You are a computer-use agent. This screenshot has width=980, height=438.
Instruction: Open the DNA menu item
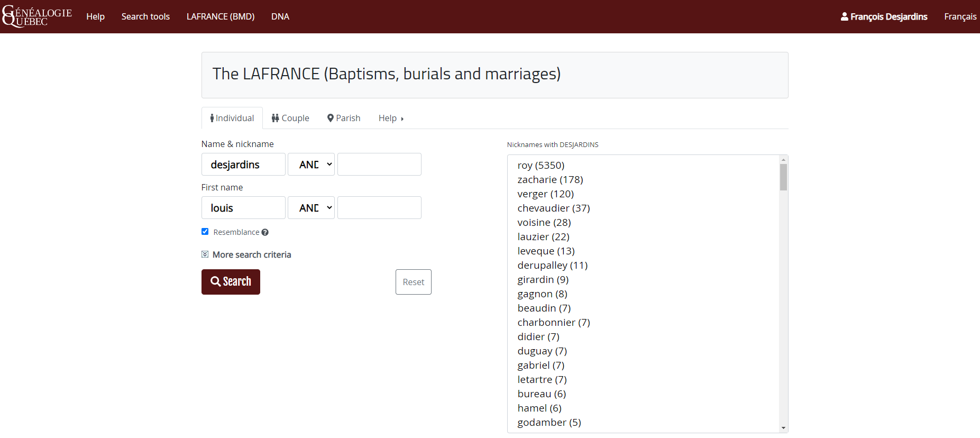(280, 16)
